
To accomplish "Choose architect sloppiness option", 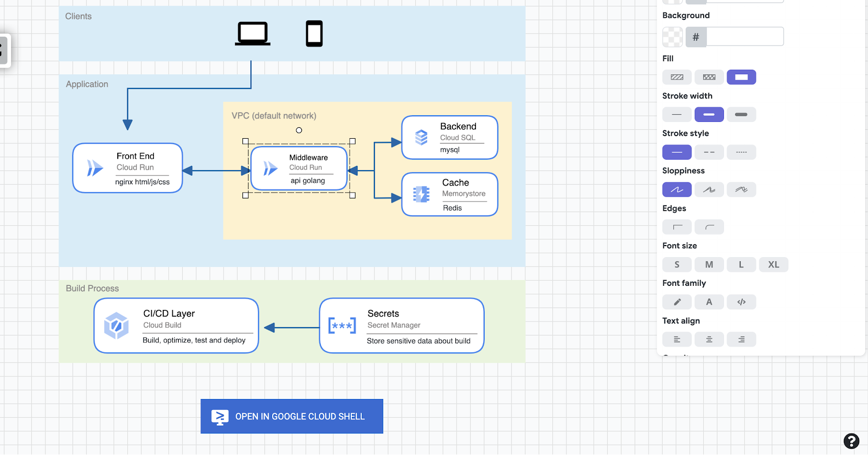I will (x=677, y=190).
